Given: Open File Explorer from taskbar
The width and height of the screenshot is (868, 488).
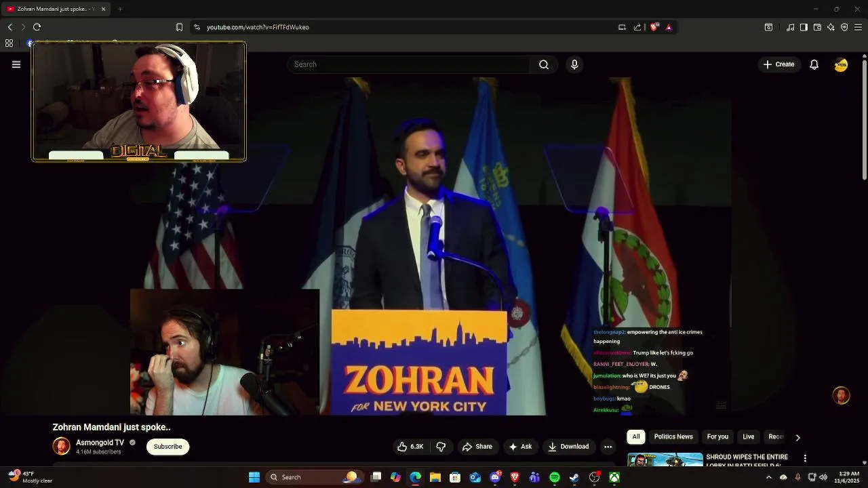Looking at the screenshot, I should pos(435,477).
